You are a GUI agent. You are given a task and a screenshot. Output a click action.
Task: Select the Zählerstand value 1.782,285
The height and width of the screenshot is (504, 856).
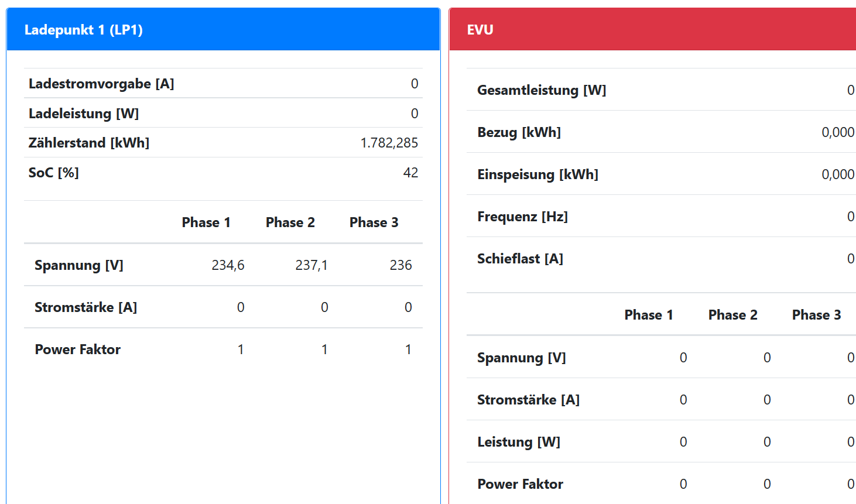point(389,143)
